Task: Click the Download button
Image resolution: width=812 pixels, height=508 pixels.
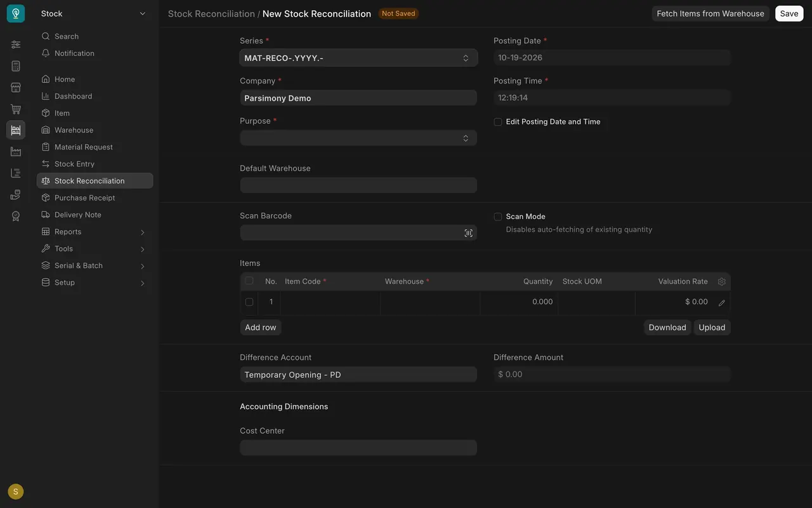Action: tap(667, 327)
